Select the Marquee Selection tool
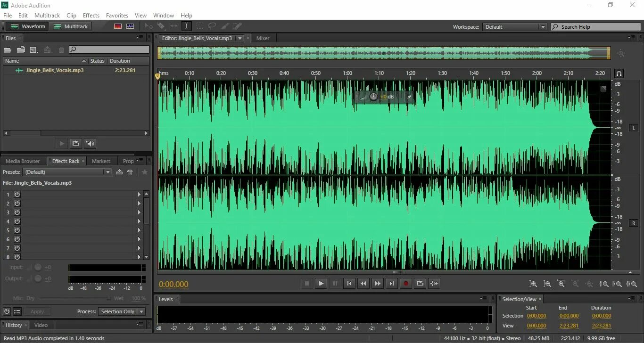 (x=200, y=26)
